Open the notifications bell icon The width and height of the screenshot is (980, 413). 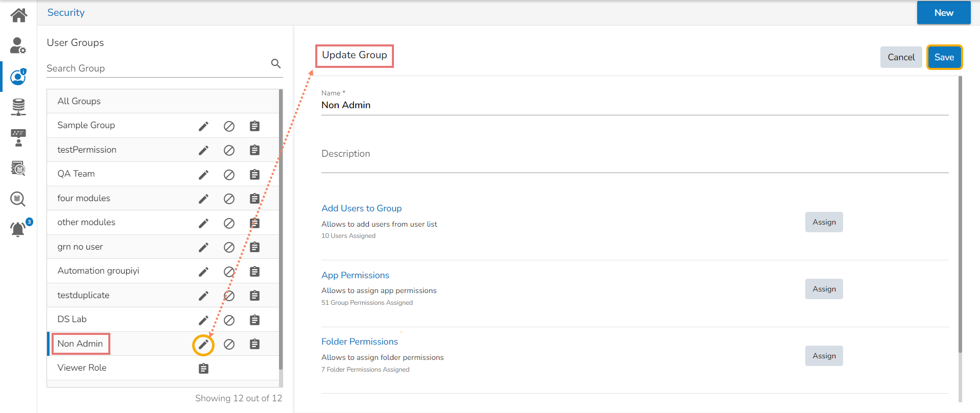click(x=18, y=229)
